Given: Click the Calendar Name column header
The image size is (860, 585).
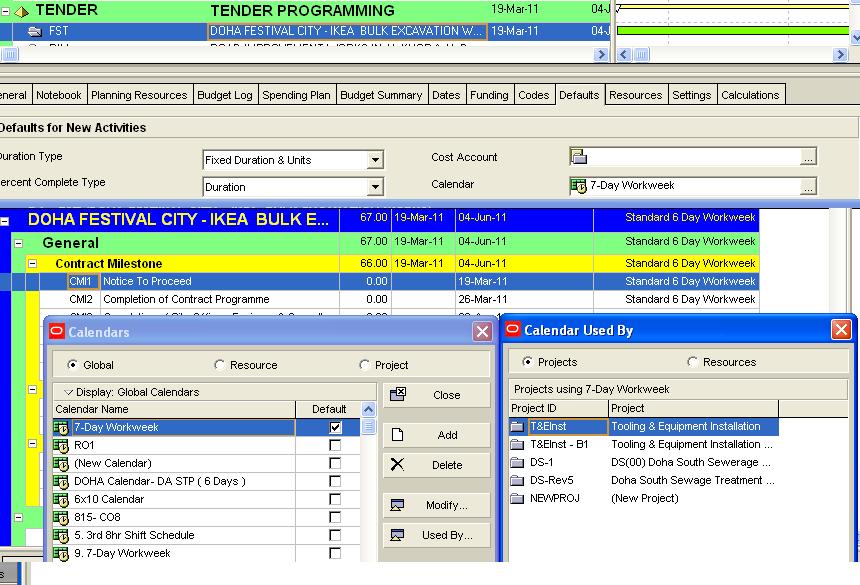Looking at the screenshot, I should (x=174, y=409).
